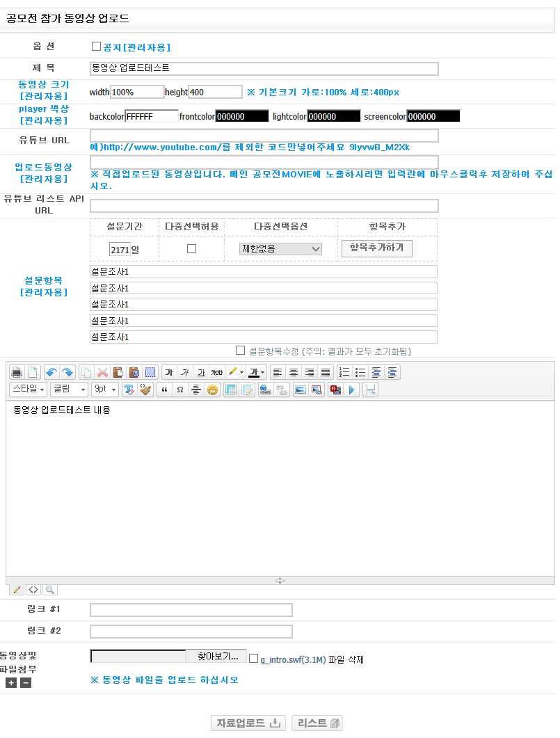Align text left in editor
Viewport: 560px width, 738px height.
pyautogui.click(x=278, y=372)
